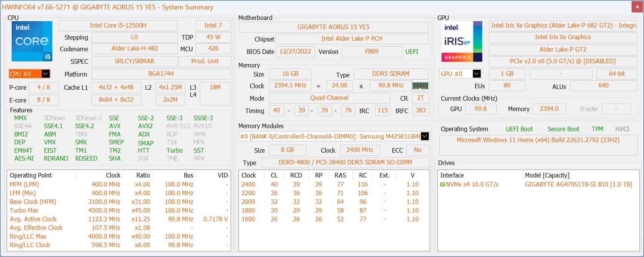Open the GPU #0 selector dropdown
The width and height of the screenshot is (644, 257).
[476, 74]
